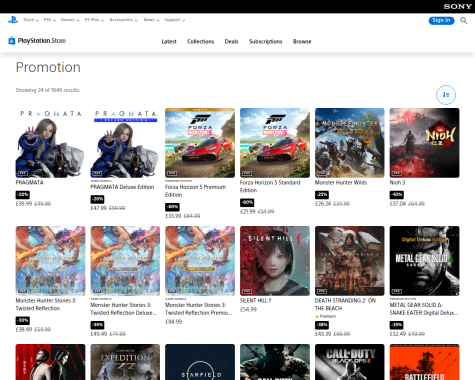Open the DEATH STRANDING 2 cover
475x380 pixels.
(x=350, y=261)
